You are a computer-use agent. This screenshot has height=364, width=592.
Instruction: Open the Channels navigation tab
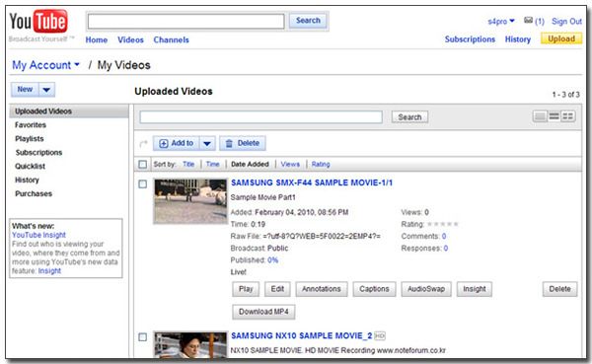171,39
